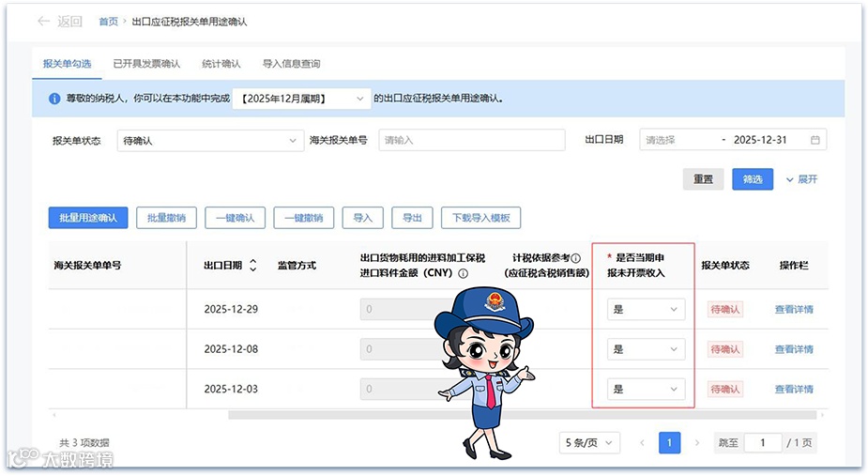Click the 监管方式 column header
Viewport: 868px width, 476px height.
(x=297, y=265)
